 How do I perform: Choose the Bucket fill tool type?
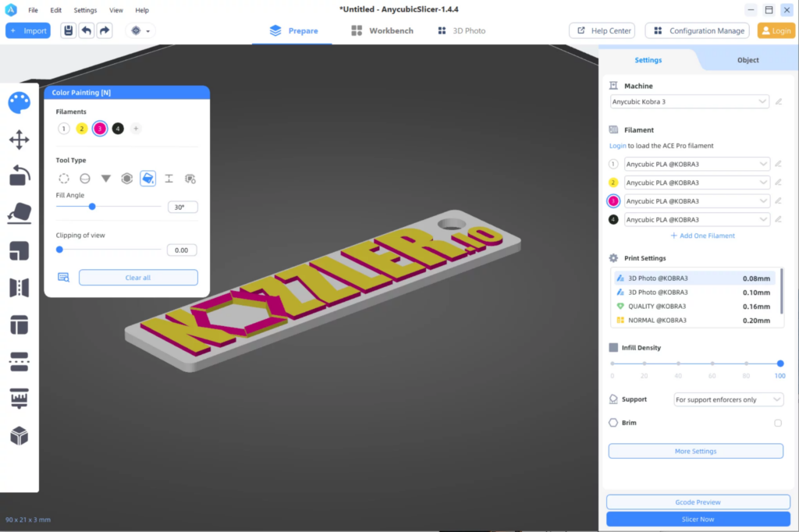tap(147, 179)
